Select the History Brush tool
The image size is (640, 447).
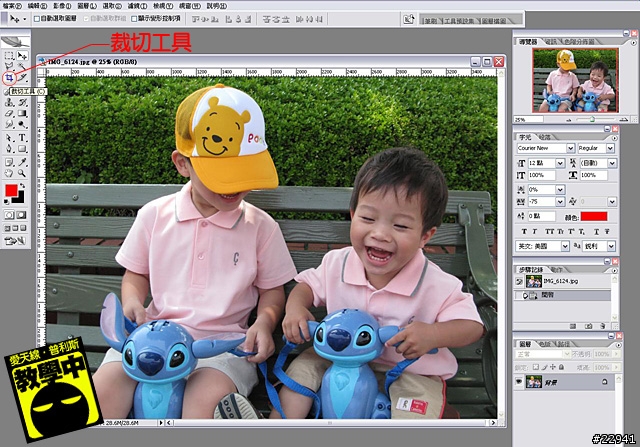(x=22, y=102)
